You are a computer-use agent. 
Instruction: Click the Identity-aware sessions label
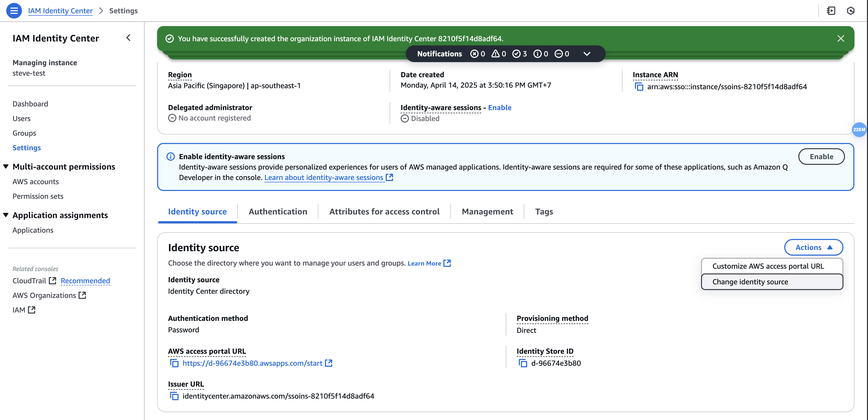point(441,107)
